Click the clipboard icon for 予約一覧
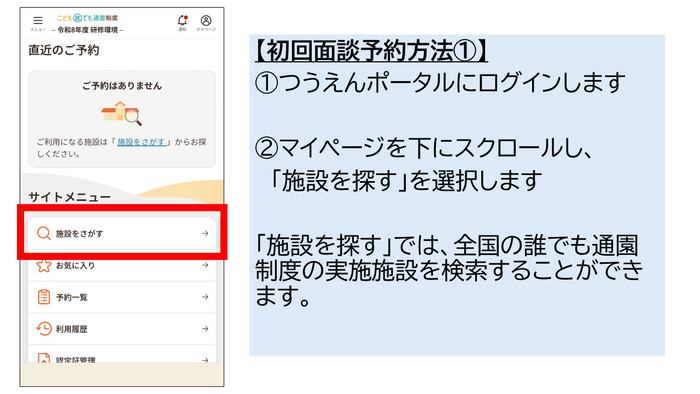The image size is (700, 394). click(44, 297)
